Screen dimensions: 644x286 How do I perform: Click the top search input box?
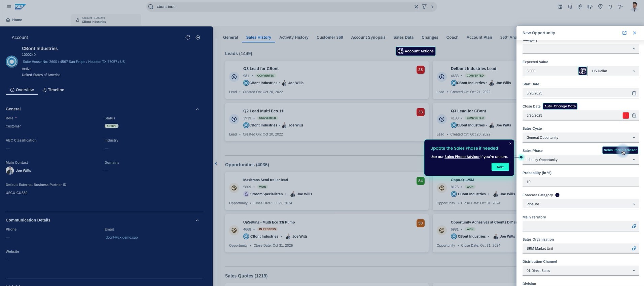(284, 7)
